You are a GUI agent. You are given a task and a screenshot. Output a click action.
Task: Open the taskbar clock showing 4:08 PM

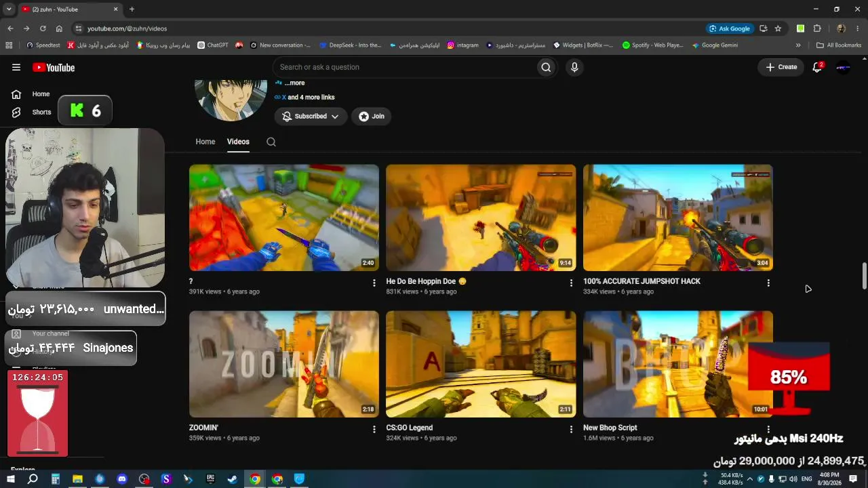[x=829, y=479]
